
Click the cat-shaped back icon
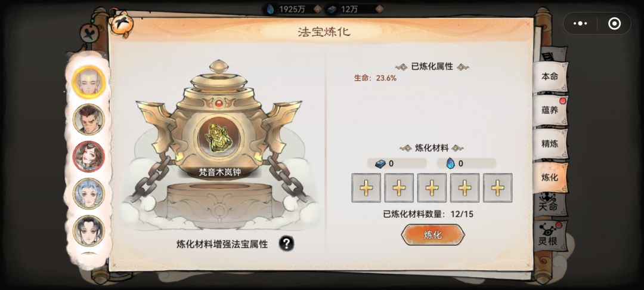pyautogui.click(x=120, y=23)
